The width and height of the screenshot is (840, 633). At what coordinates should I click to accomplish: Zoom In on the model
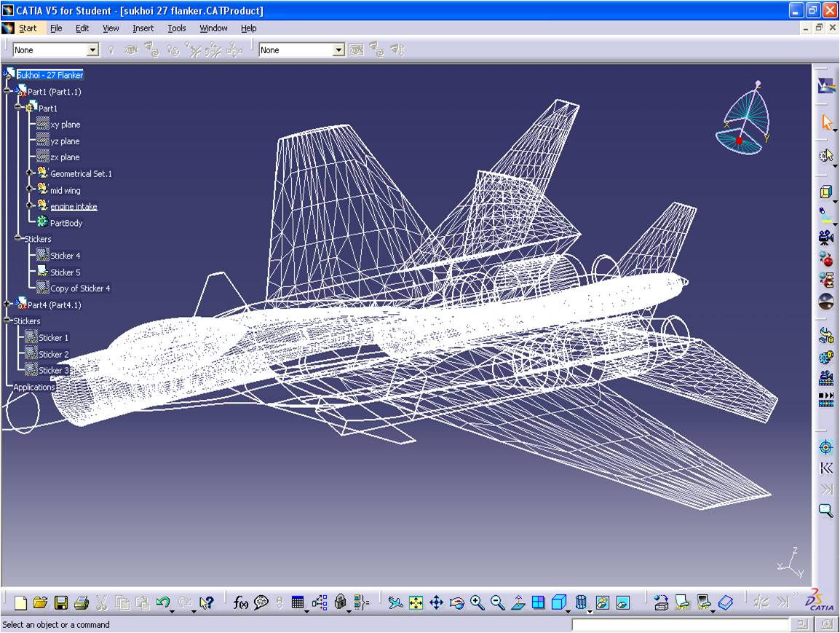478,603
